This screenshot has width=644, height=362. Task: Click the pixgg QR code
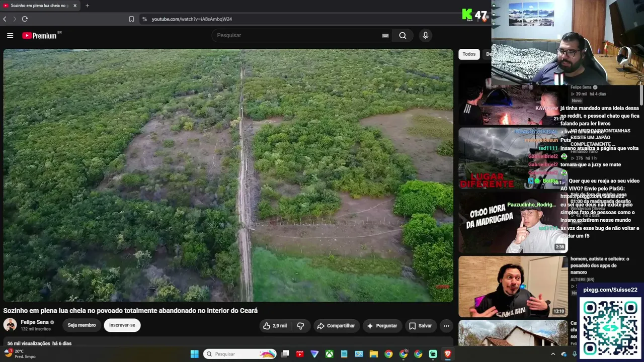(610, 327)
